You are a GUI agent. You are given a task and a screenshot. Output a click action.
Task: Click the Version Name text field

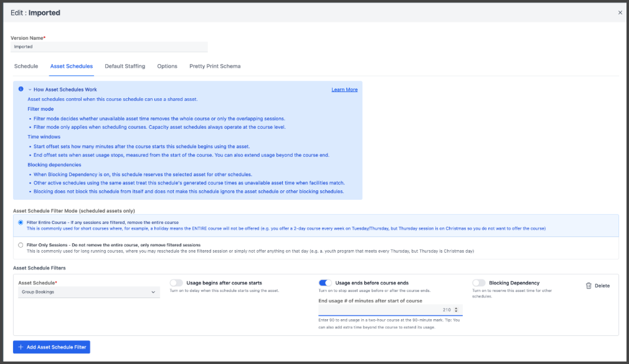tap(110, 47)
